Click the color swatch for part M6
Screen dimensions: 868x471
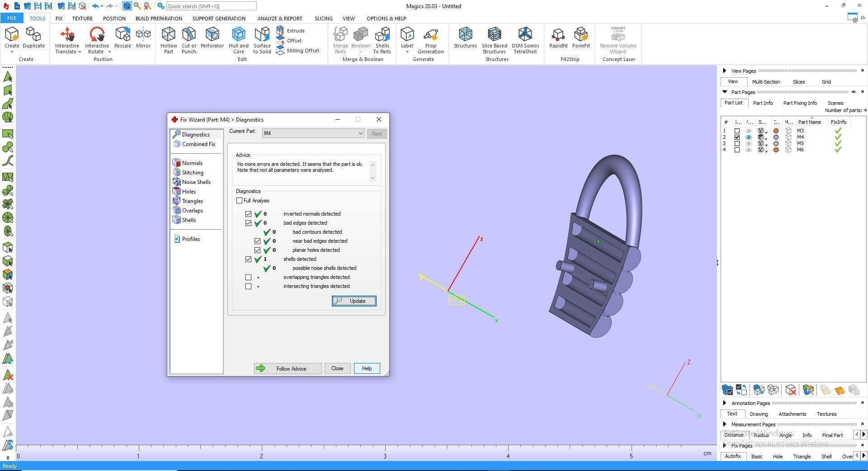point(776,150)
